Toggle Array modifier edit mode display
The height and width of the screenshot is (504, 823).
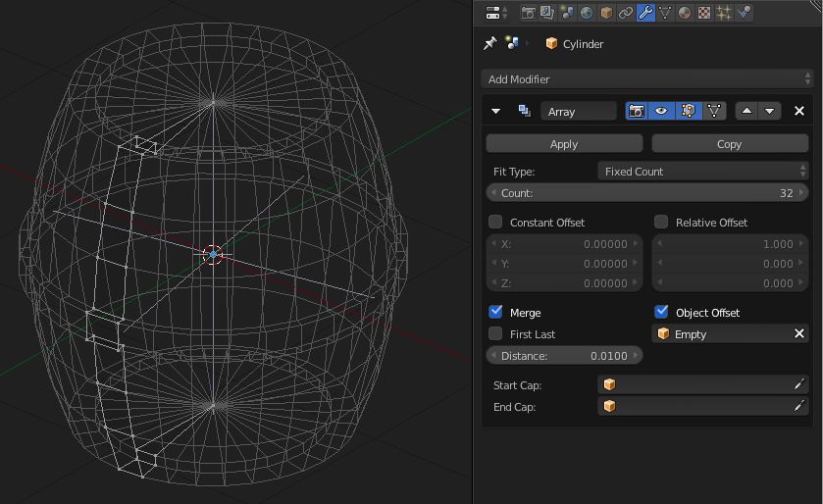pyautogui.click(x=688, y=111)
